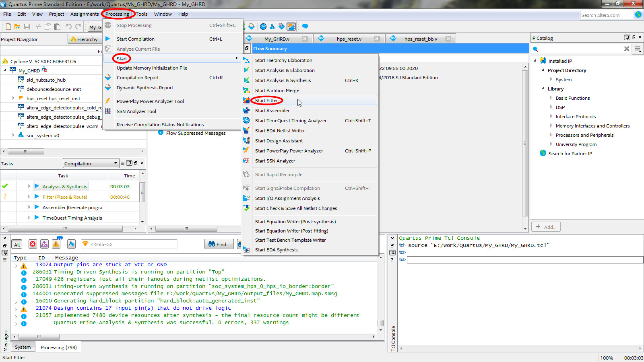Switch to Processing (798) messages tab

coord(58,347)
